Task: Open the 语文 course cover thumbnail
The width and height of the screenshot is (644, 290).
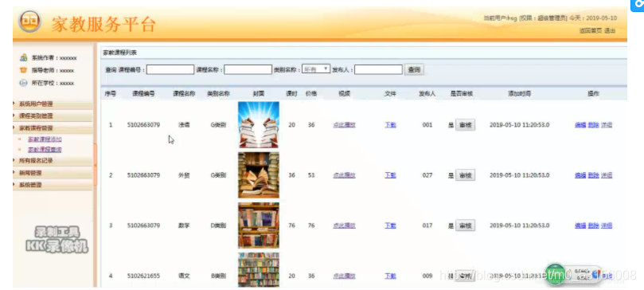Action: [259, 270]
